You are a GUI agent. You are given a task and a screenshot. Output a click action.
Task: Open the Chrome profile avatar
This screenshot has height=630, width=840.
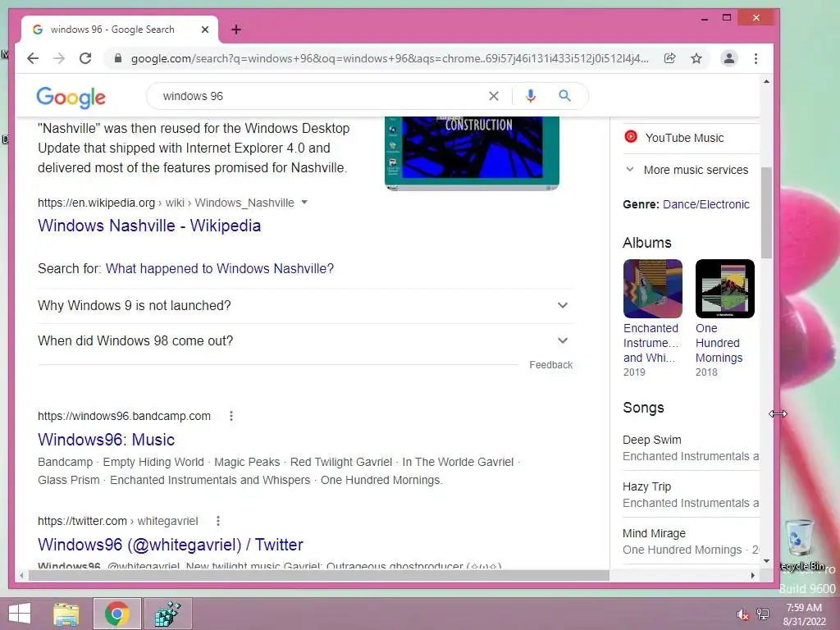pos(729,58)
